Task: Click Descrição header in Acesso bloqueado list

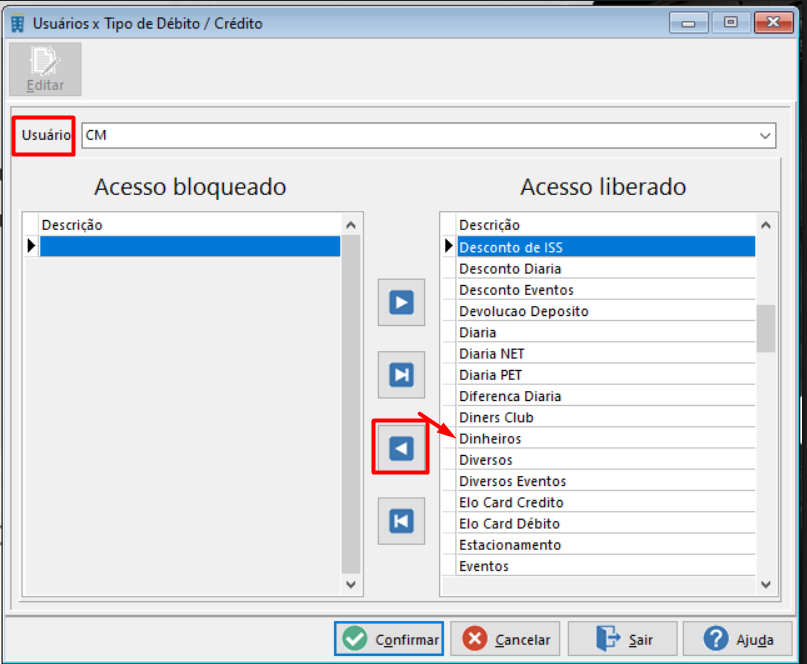Action: tap(190, 225)
